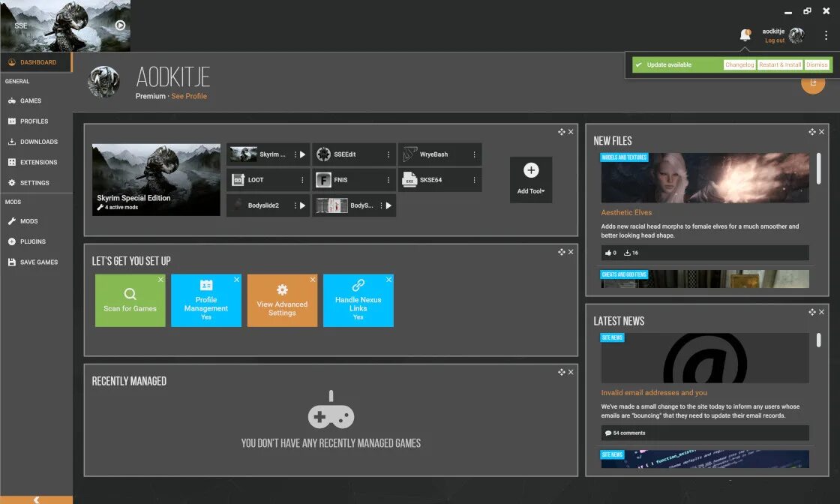Toggle View Advanced Settings

[283, 300]
